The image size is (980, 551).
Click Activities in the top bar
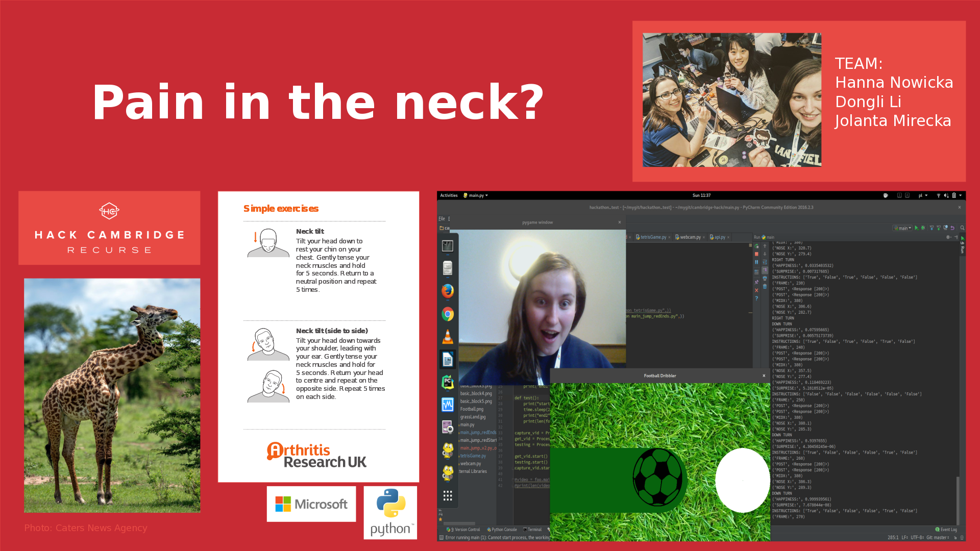tap(449, 195)
